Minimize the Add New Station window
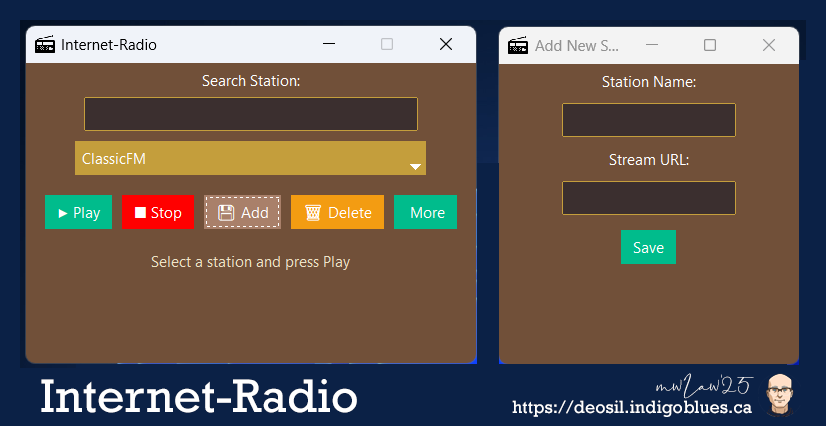The image size is (826, 426). tap(652, 45)
